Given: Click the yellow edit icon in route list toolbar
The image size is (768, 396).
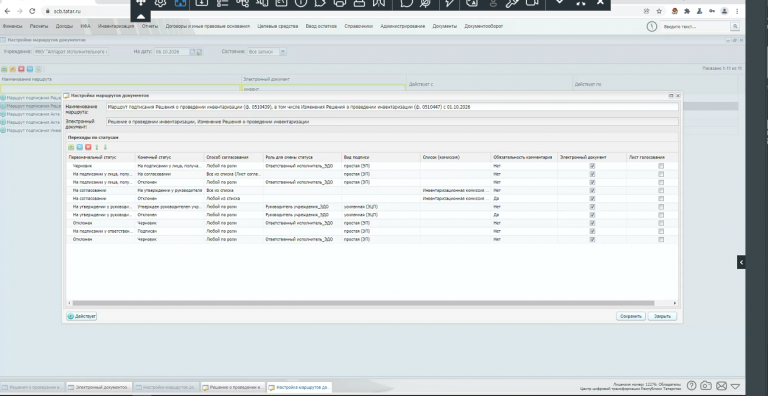Looking at the screenshot, I should click(x=13, y=69).
